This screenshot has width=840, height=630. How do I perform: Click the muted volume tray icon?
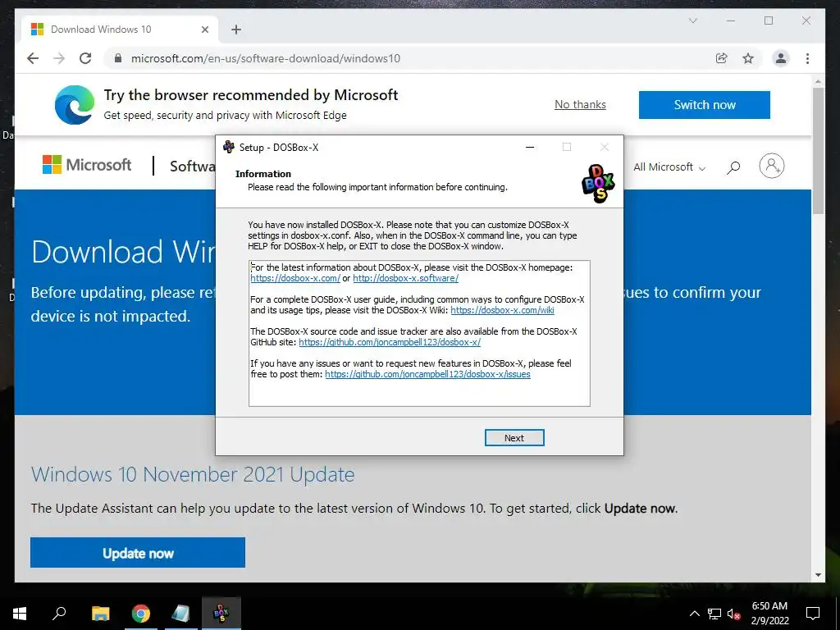[734, 614]
